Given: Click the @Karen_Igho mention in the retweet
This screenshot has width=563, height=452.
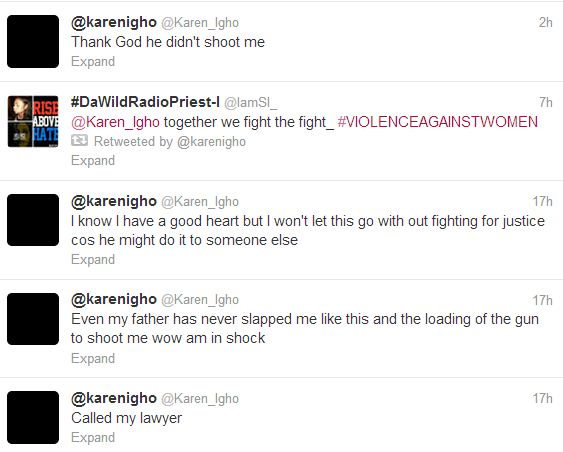Looking at the screenshot, I should (115, 122).
